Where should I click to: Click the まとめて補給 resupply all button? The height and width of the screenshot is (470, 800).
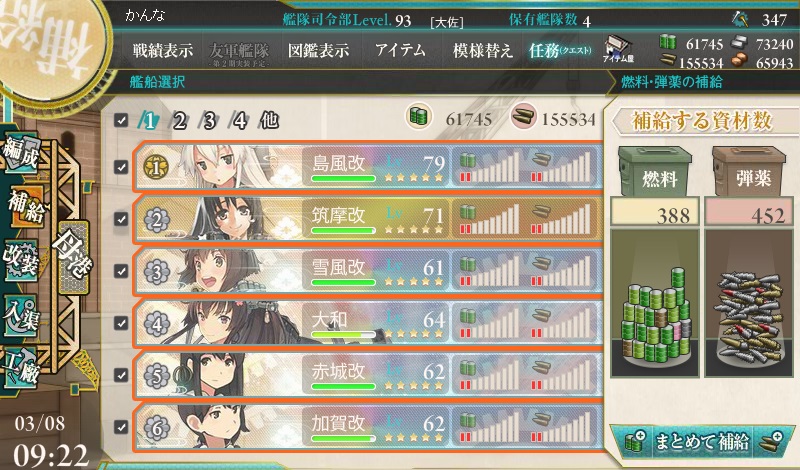pyautogui.click(x=702, y=441)
